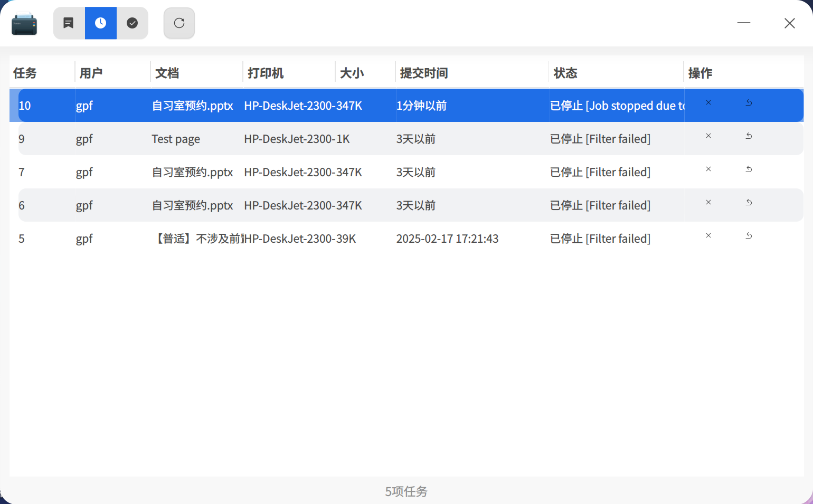Cancel print job 5
Screen dimensions: 813x504
click(708, 235)
